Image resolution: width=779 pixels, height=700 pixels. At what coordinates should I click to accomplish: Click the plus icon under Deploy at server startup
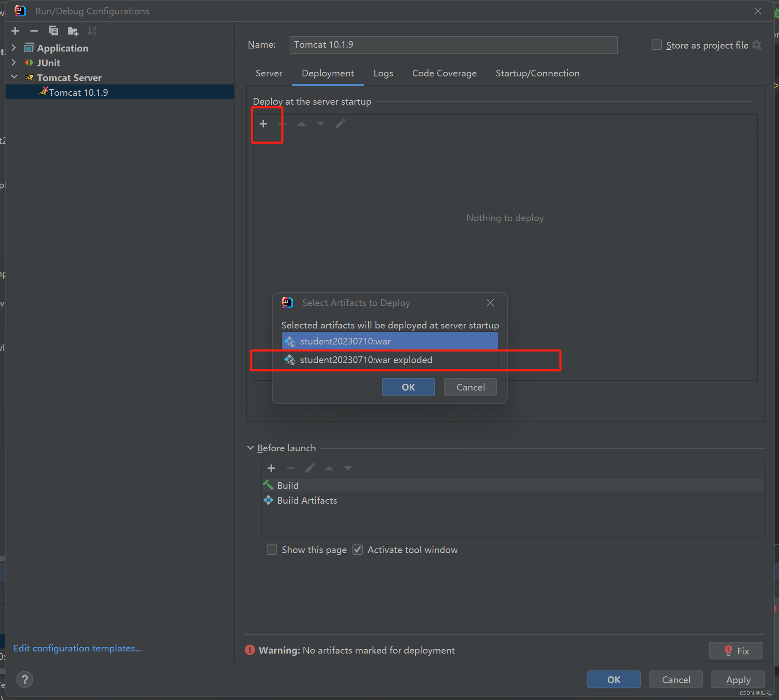click(x=263, y=124)
